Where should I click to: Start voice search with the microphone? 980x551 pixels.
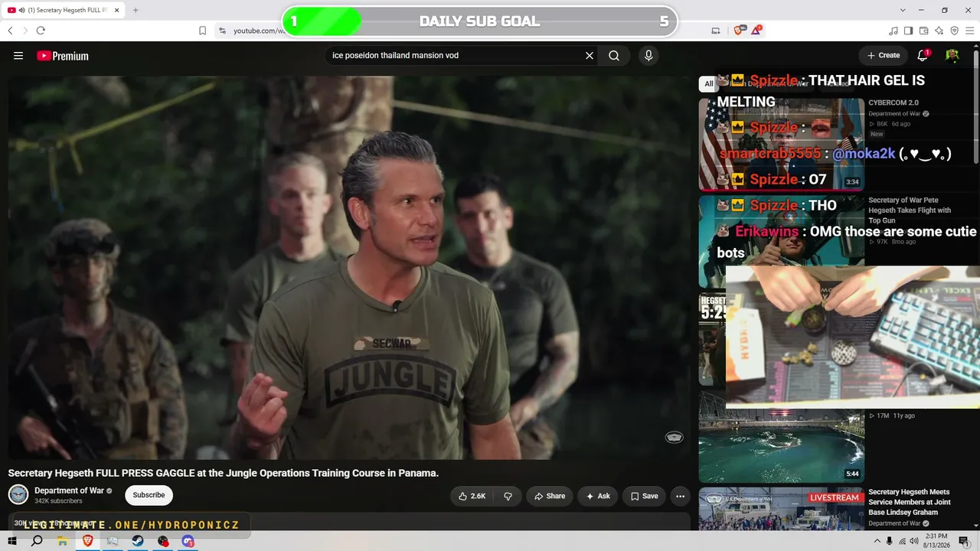click(648, 56)
